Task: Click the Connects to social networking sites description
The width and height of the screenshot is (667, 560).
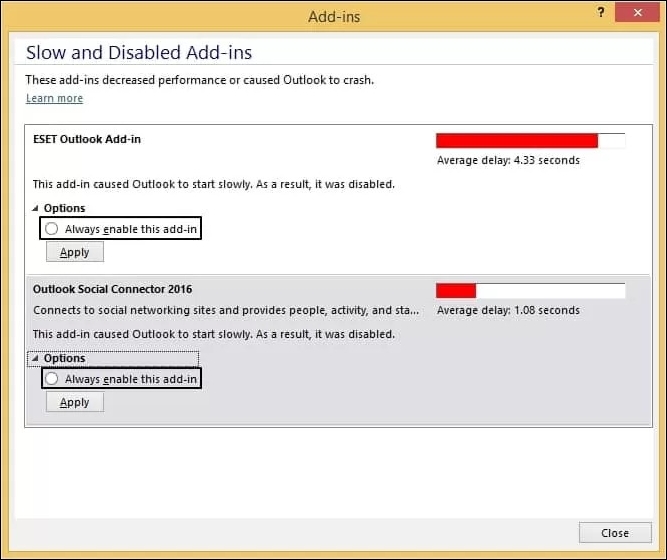Action: pyautogui.click(x=226, y=310)
